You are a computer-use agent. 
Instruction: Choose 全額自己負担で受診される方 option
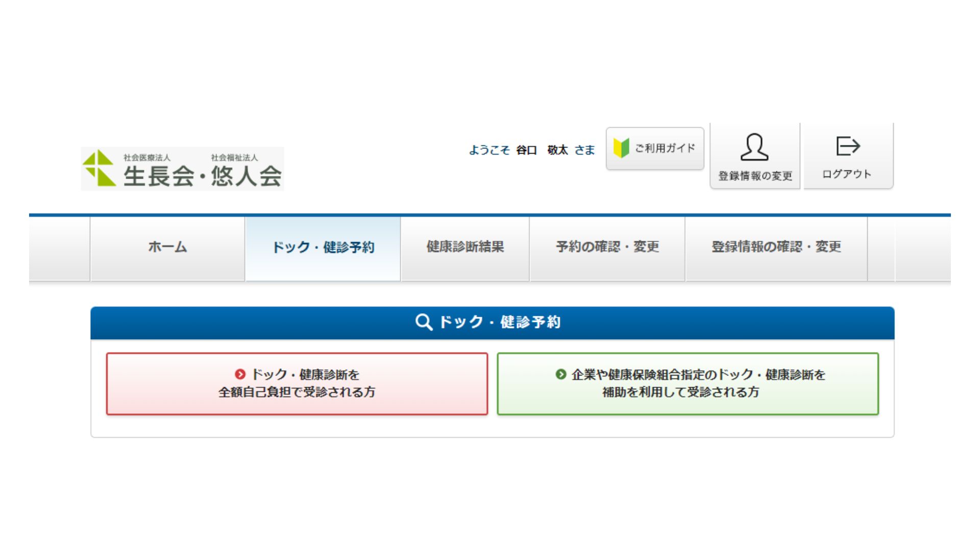click(297, 392)
